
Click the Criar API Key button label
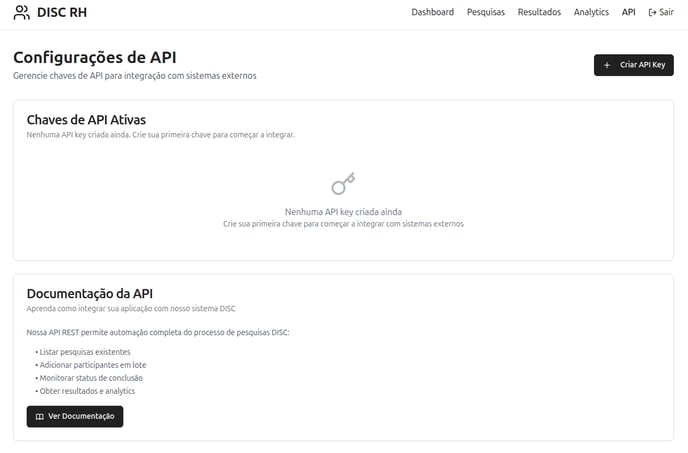[x=642, y=65]
